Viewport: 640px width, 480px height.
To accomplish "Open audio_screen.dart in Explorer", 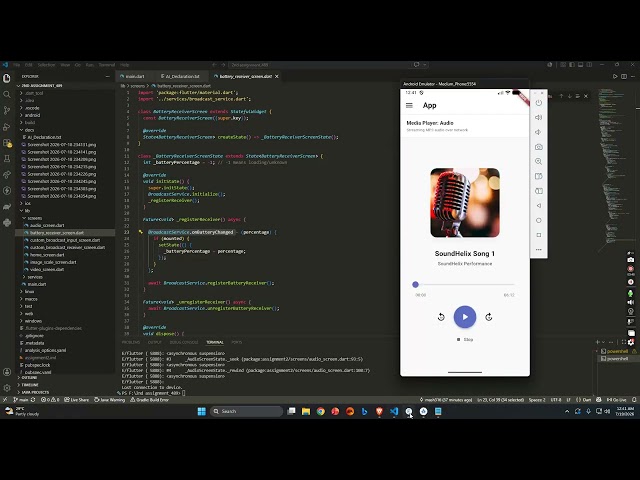I will click(47, 225).
